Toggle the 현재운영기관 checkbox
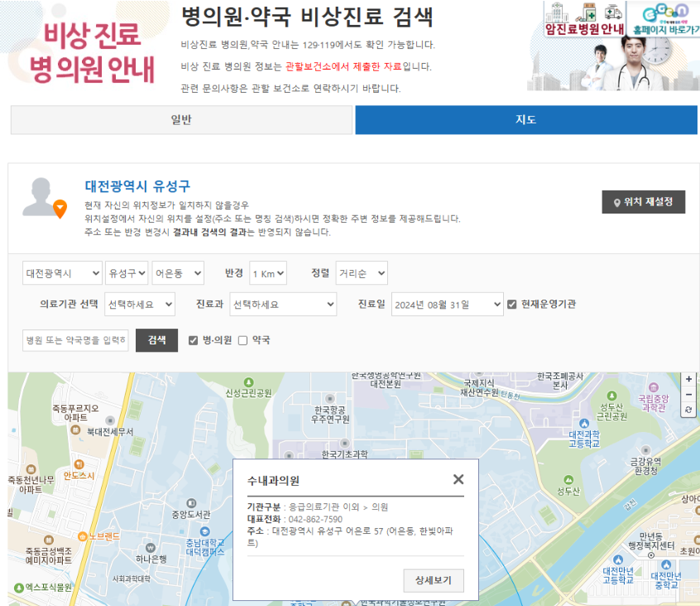Viewport: 700px width, 606px height. tap(512, 304)
